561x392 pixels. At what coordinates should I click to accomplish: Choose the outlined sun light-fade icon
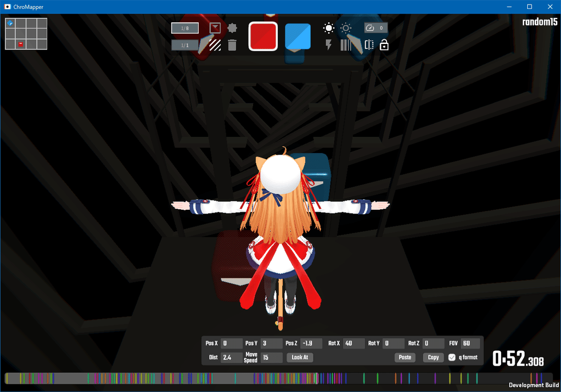point(346,29)
